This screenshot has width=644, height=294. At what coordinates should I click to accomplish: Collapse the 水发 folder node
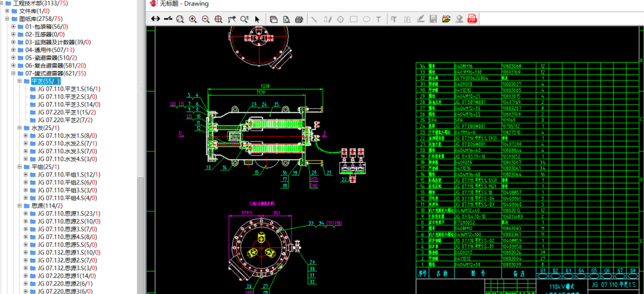pyautogui.click(x=20, y=128)
